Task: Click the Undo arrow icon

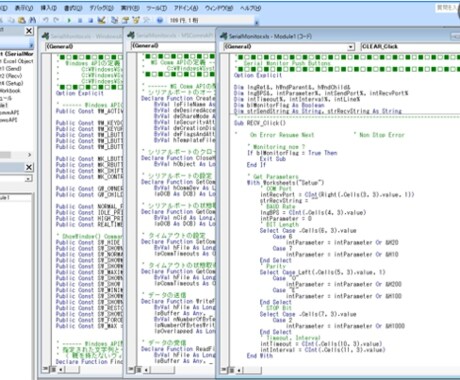Action: click(x=46, y=20)
